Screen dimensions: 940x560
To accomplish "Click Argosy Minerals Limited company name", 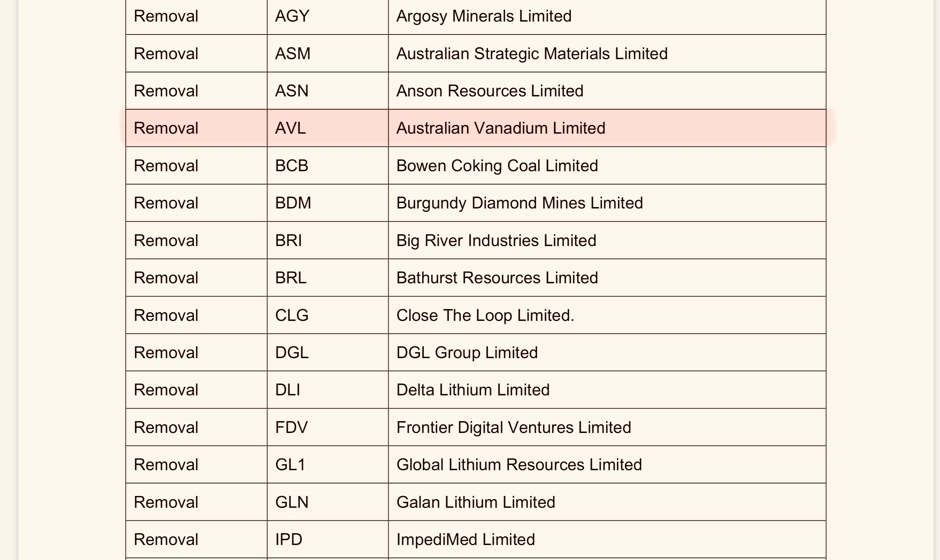I will 484,16.
